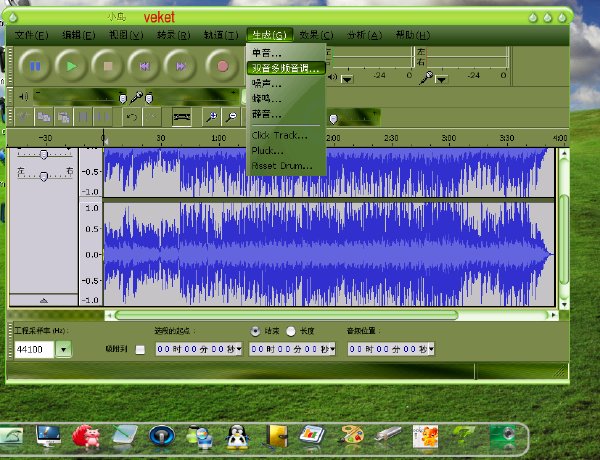Click the microphone icon in mixer toolbar
This screenshot has width=600, height=460.
pos(136,98)
